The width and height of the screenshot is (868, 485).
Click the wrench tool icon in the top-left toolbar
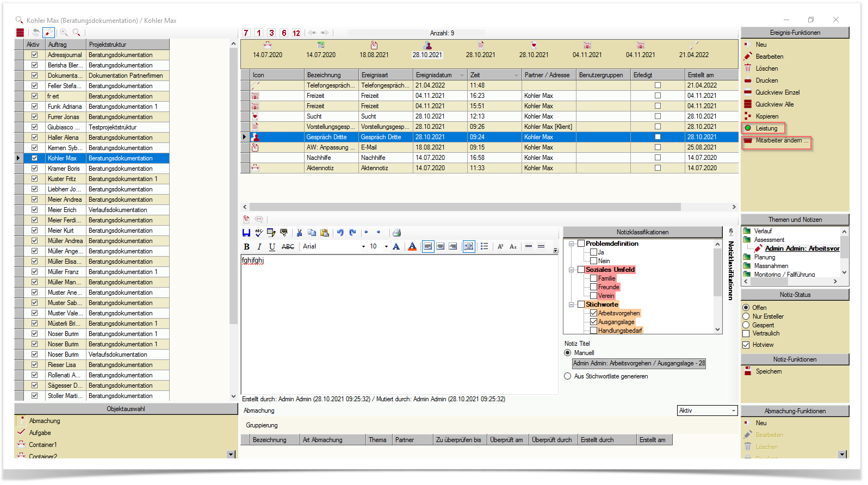click(49, 33)
